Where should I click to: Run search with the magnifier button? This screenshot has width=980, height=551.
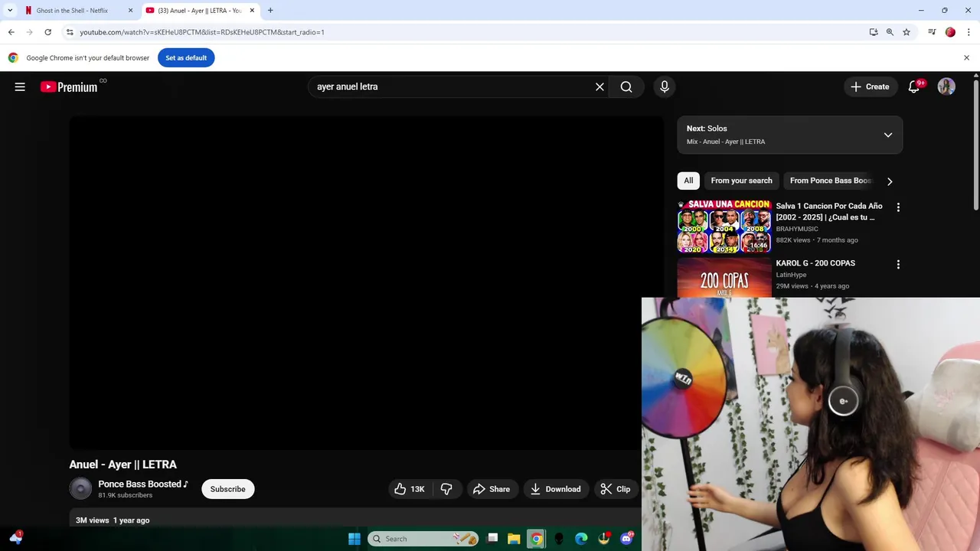tap(626, 86)
